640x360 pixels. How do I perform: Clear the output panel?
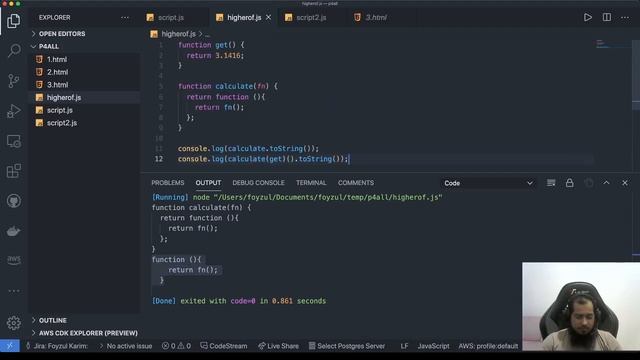(x=551, y=183)
